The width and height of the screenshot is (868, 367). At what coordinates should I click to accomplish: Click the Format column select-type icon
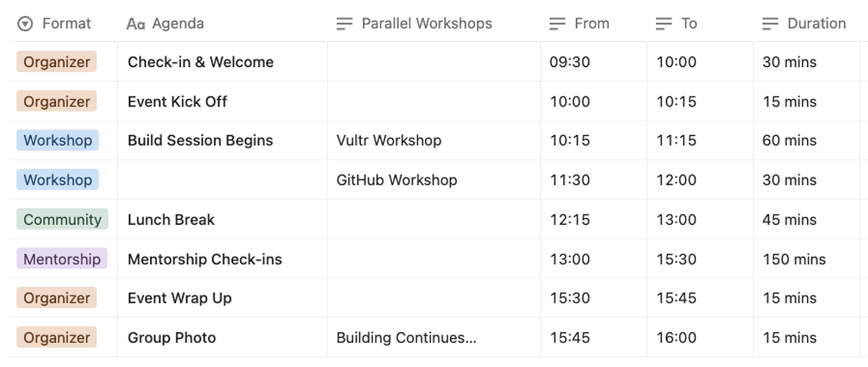[x=25, y=24]
